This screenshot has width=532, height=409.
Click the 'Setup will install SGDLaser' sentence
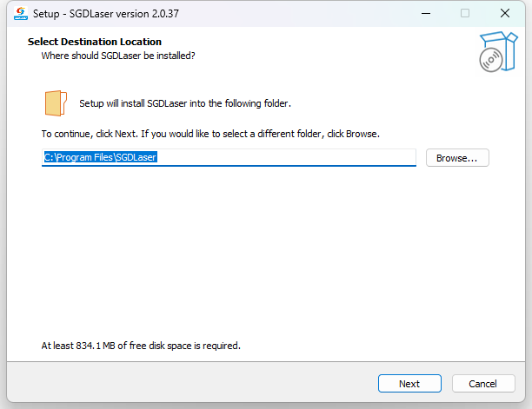(x=185, y=103)
